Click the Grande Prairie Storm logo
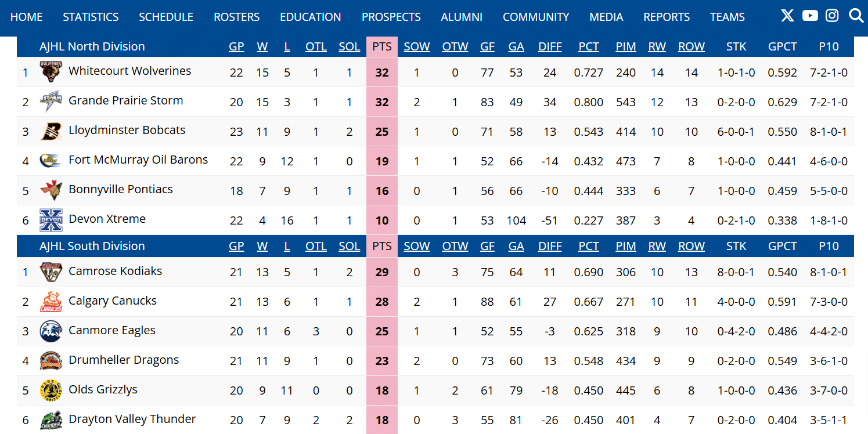The image size is (868, 434). click(x=51, y=102)
